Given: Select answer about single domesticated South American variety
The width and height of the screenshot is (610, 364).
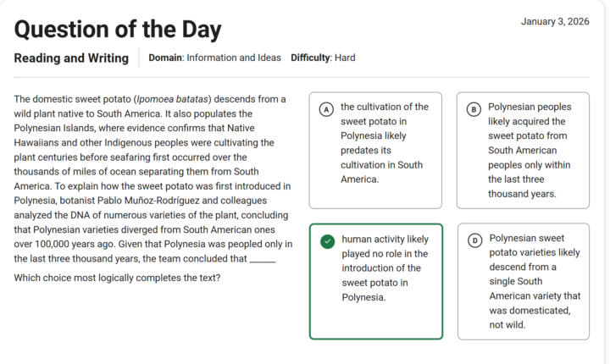Looking at the screenshot, I should click(x=524, y=281).
